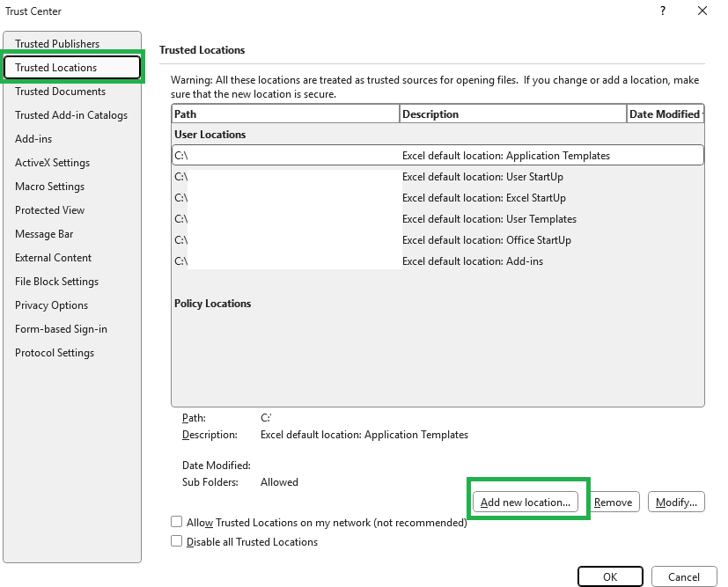Click the Modify button

[x=676, y=503]
